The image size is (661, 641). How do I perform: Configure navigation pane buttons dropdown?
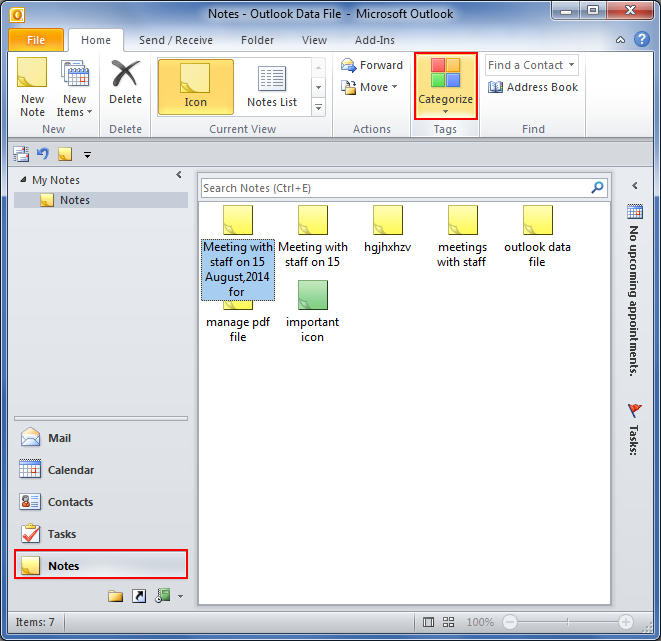tap(180, 596)
